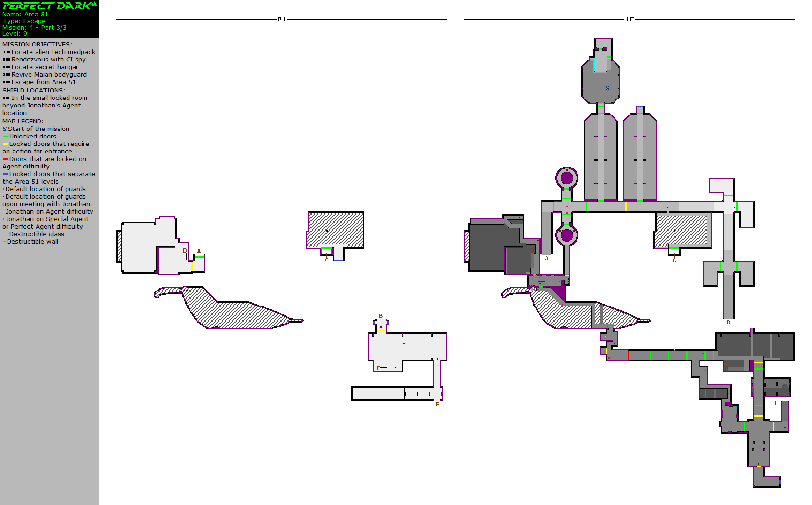This screenshot has height=505, width=812.
Task: Click marker B on the 1F map
Action: 729,322
